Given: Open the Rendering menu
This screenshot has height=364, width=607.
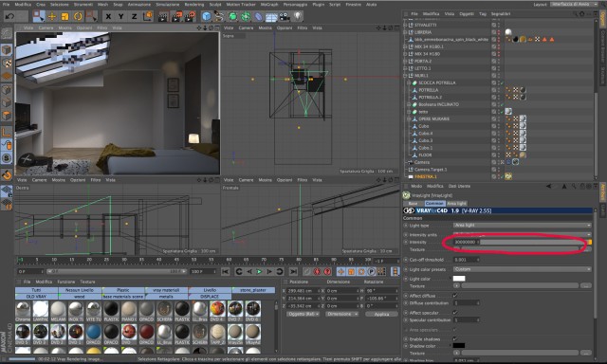Looking at the screenshot, I should [x=193, y=4].
